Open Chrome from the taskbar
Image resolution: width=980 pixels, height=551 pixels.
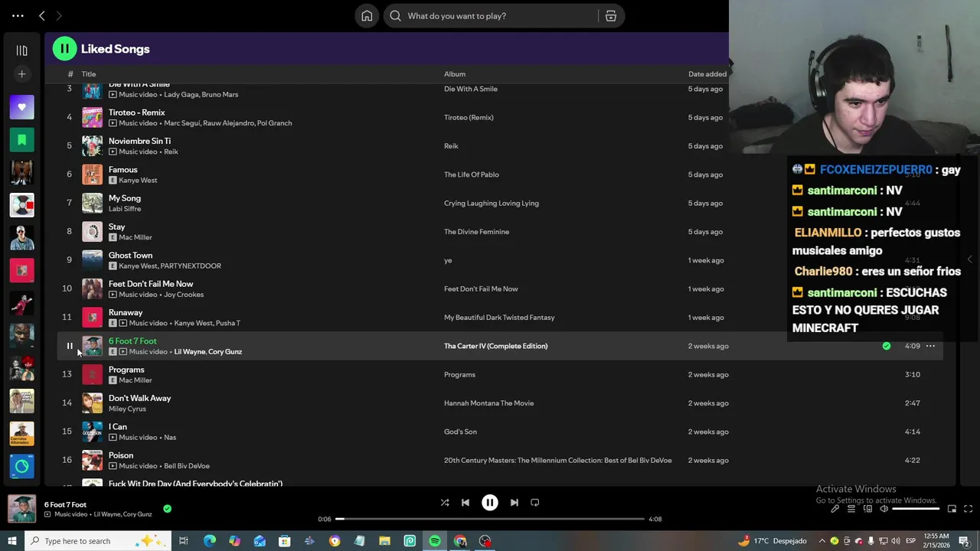coord(460,541)
